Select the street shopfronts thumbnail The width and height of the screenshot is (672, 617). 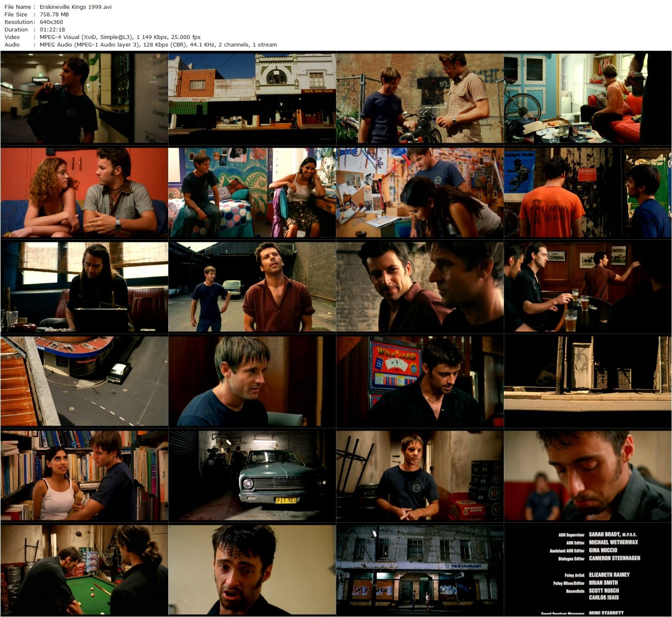252,96
